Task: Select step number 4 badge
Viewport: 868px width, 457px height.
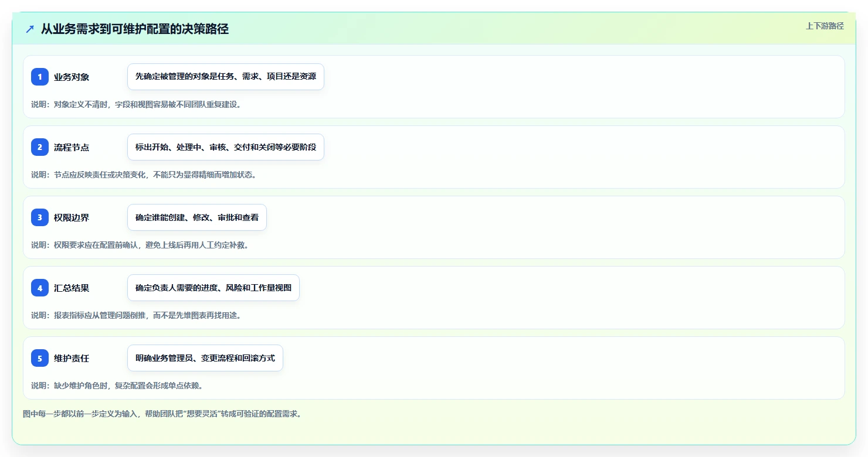Action: pyautogui.click(x=40, y=288)
